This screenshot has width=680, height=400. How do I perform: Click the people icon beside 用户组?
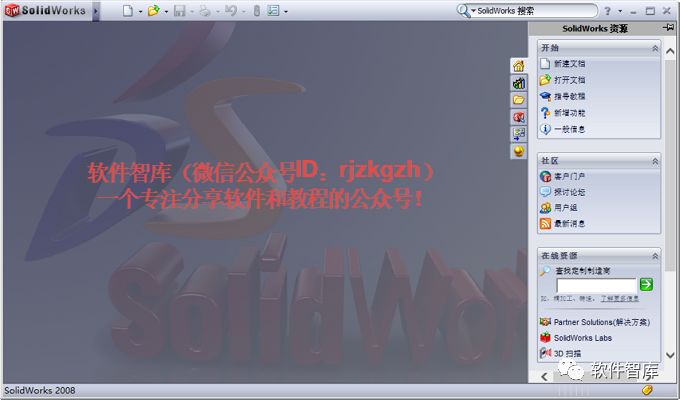pos(545,208)
